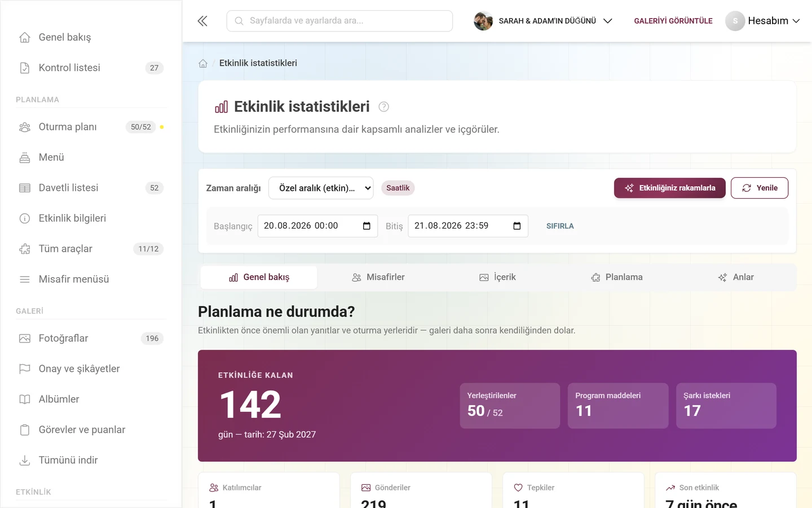812x508 pixels.
Task: Click the Saatlik granularity chip
Action: (x=398, y=188)
